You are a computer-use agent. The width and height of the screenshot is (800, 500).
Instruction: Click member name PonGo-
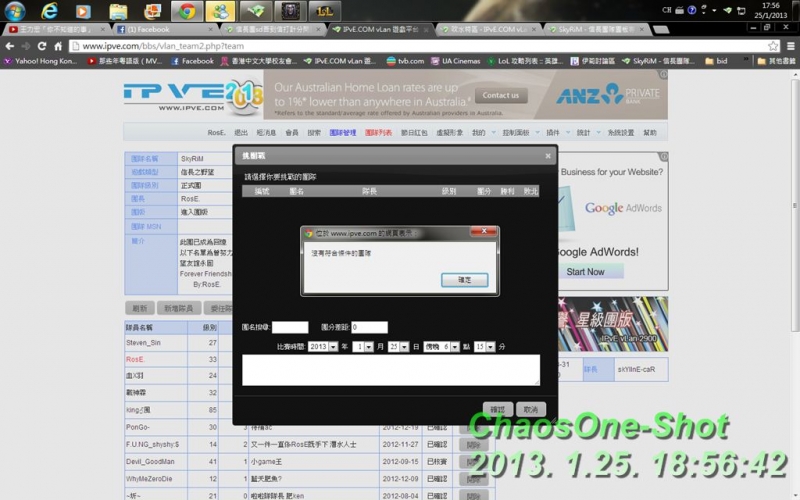138,427
